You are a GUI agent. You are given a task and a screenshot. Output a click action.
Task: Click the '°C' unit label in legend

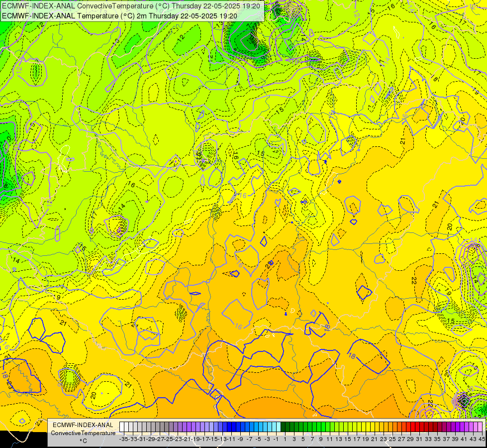(x=83, y=441)
